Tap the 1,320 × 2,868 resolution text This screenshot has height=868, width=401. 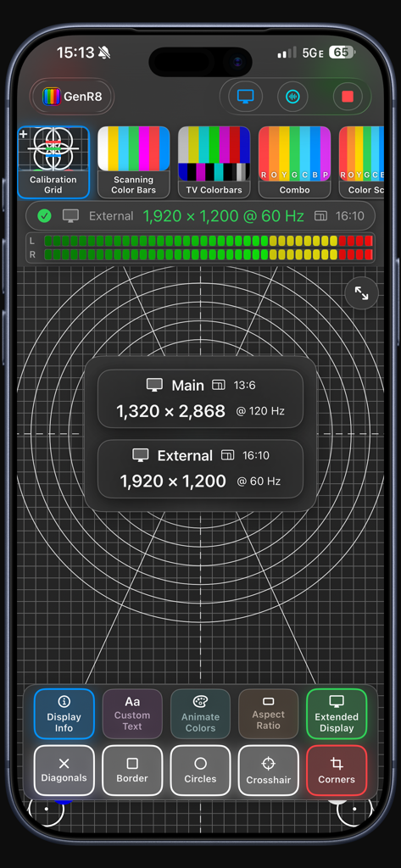pyautogui.click(x=170, y=411)
